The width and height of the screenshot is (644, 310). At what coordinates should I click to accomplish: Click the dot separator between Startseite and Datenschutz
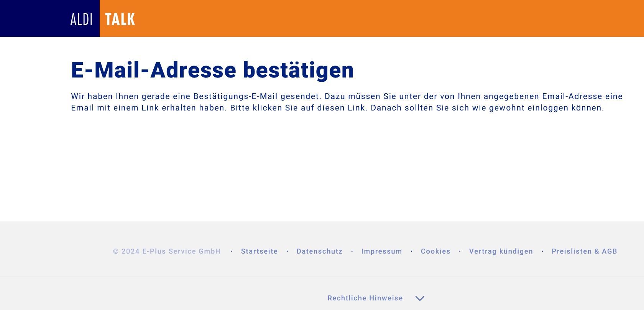(287, 251)
